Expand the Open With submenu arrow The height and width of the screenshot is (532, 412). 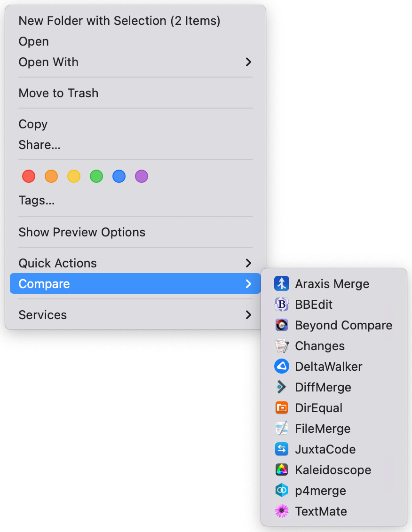pyautogui.click(x=249, y=62)
